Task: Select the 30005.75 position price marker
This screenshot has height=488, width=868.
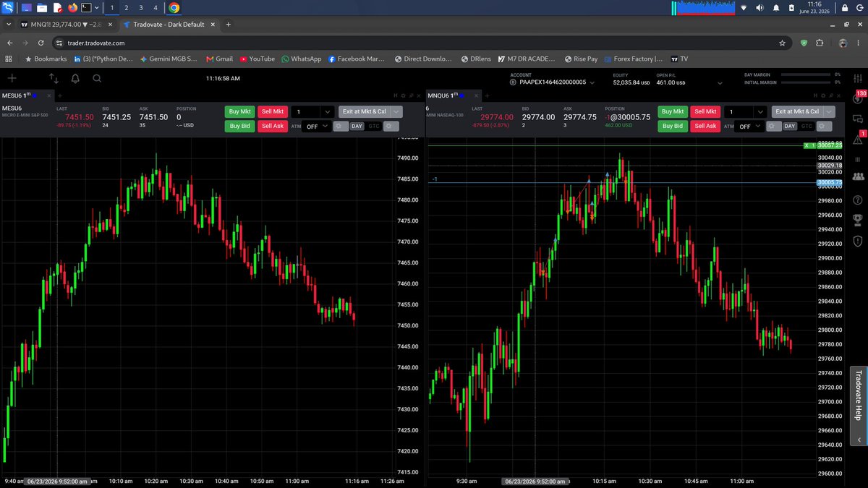Action: pos(830,183)
